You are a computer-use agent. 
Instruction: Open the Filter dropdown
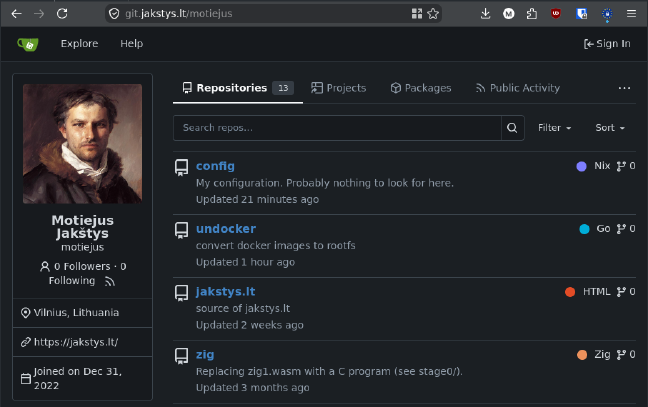[554, 128]
